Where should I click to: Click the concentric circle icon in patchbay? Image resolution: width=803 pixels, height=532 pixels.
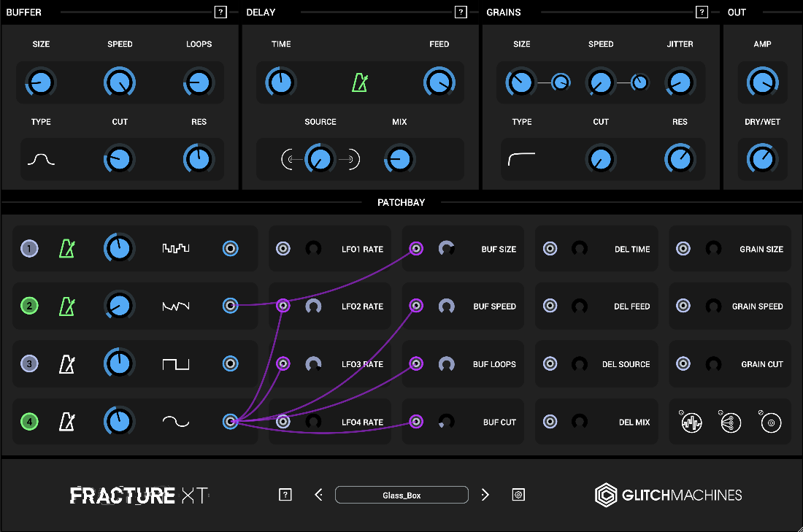point(771,422)
